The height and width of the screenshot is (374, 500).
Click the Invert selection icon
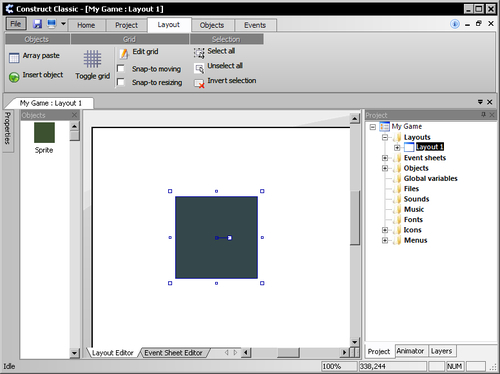199,83
